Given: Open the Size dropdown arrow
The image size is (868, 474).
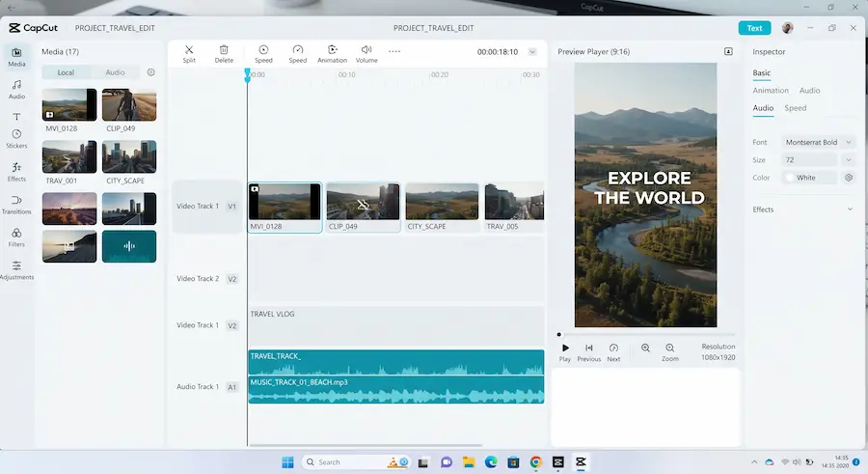Looking at the screenshot, I should tap(848, 159).
